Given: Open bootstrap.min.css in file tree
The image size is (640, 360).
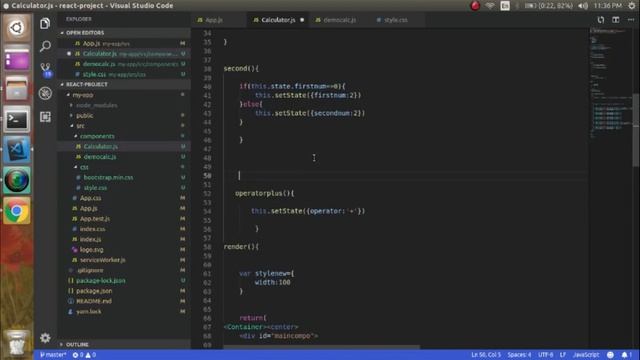Looking at the screenshot, I should [x=108, y=177].
